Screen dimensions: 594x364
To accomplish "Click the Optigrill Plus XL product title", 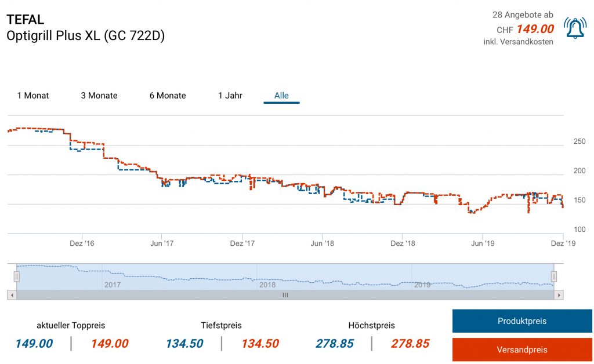I will [85, 35].
